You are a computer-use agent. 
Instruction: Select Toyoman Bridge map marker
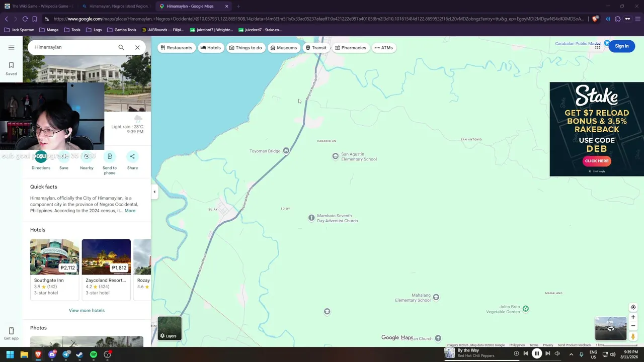286,151
